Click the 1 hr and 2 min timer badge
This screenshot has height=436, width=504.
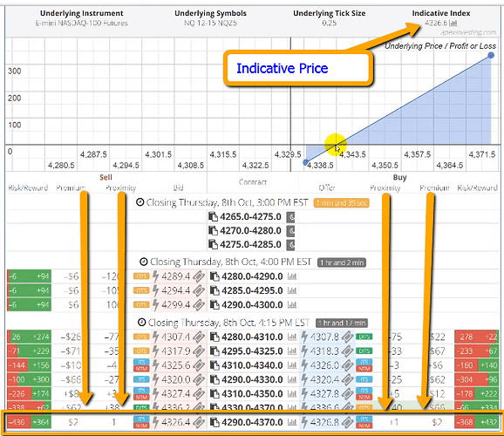tap(342, 262)
